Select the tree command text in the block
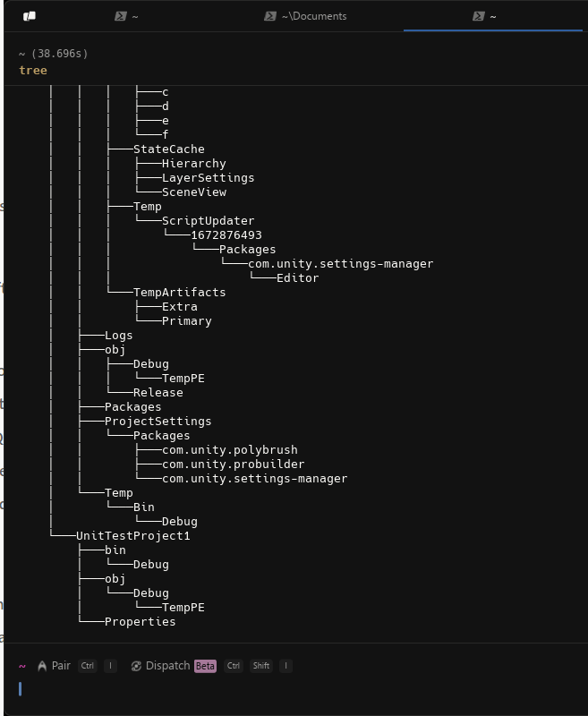 (32, 70)
